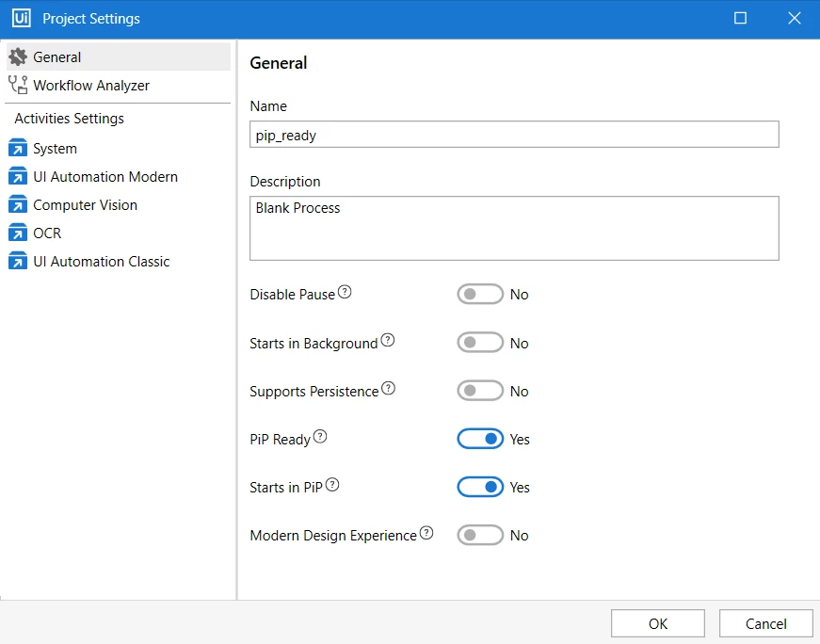Click the Yes value beside Starts in PiP
Image resolution: width=820 pixels, height=644 pixels.
point(520,488)
